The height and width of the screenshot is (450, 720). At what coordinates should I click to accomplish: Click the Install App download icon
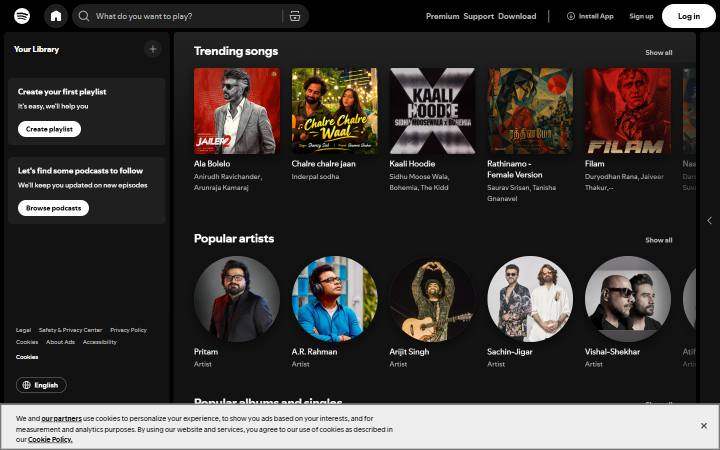point(571,16)
